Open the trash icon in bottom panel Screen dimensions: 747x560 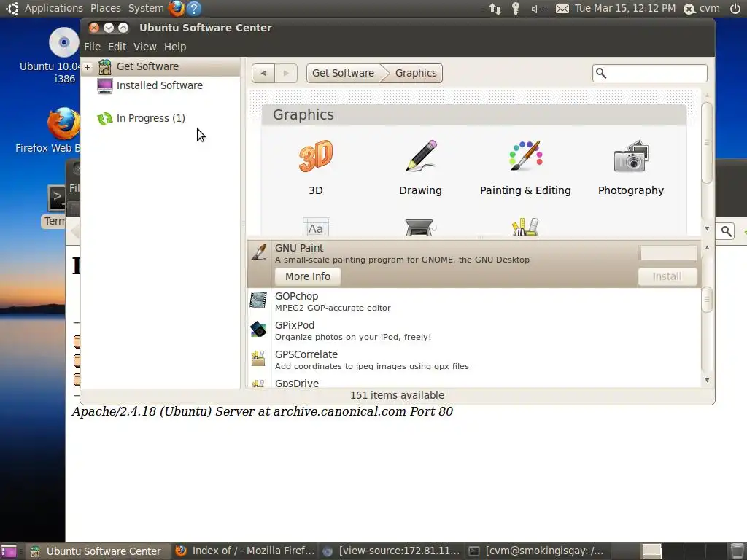pos(737,551)
